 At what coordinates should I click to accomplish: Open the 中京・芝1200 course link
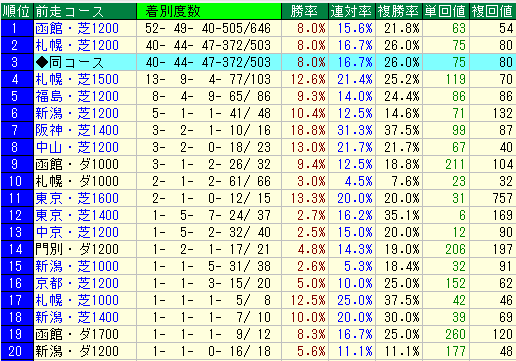click(77, 232)
